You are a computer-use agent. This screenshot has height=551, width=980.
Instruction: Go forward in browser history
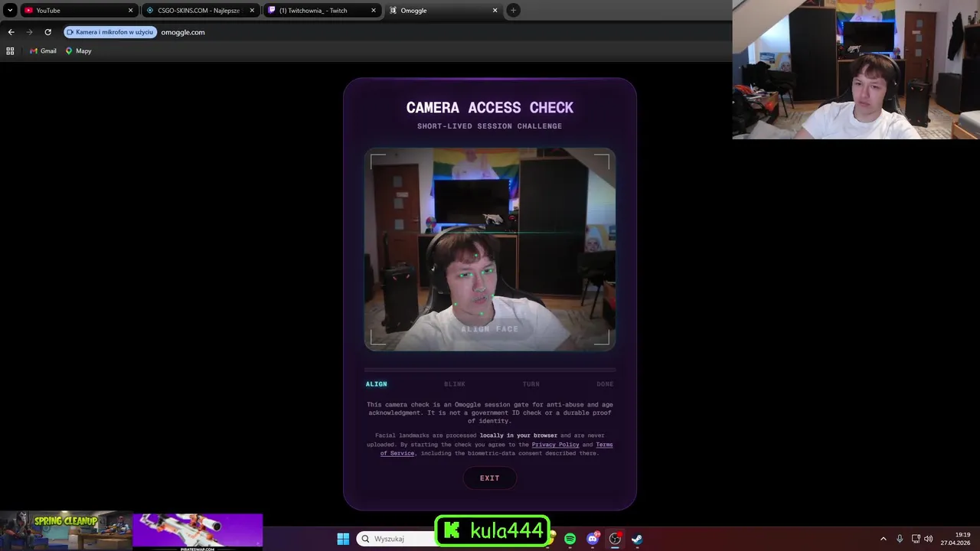(x=29, y=32)
